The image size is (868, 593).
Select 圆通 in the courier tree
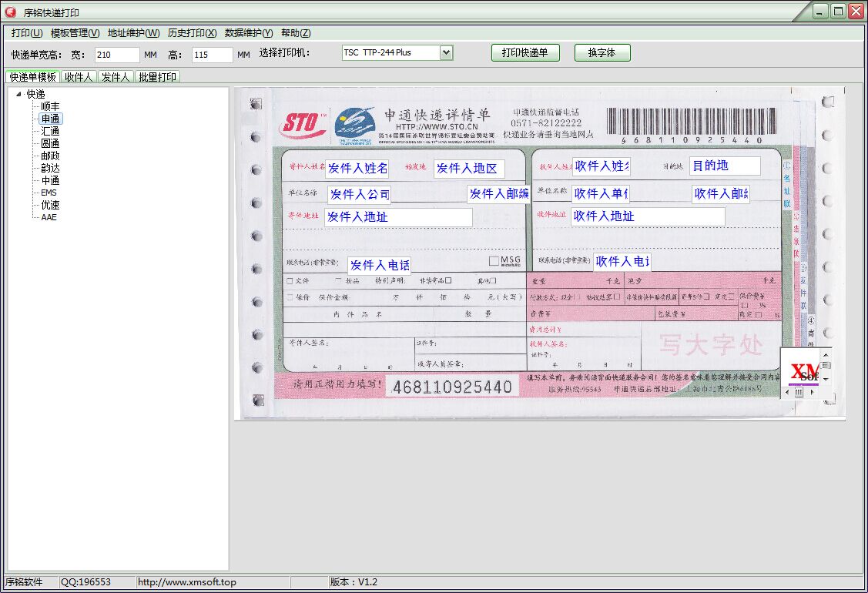(x=50, y=143)
